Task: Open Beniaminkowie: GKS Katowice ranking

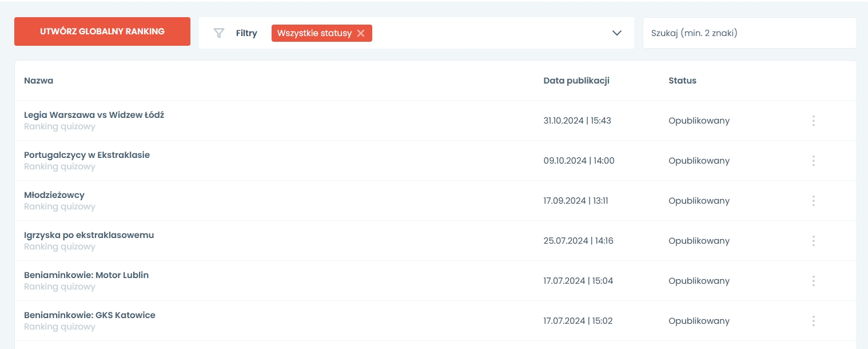Action: [x=90, y=315]
